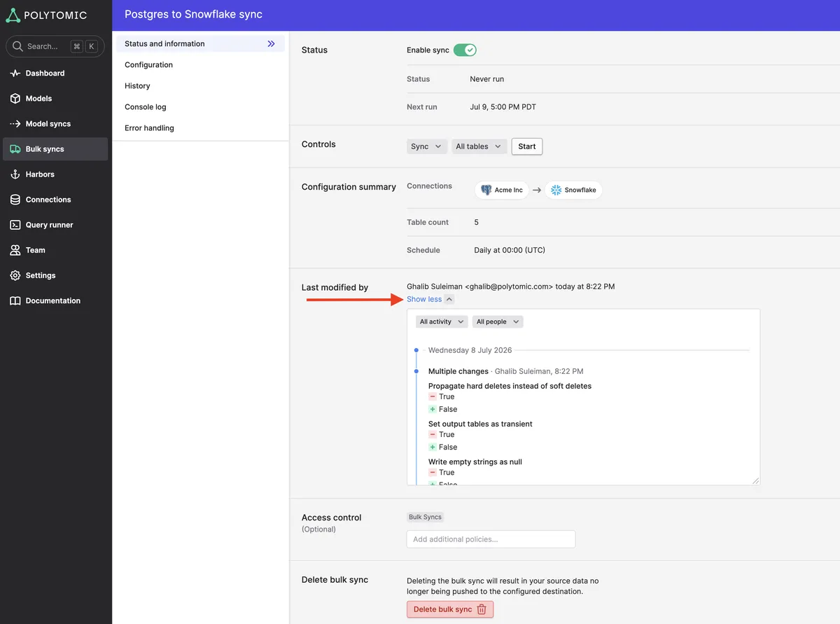Click the Dashboard pulse icon
Viewport: 840px width, 624px height.
[15, 74]
